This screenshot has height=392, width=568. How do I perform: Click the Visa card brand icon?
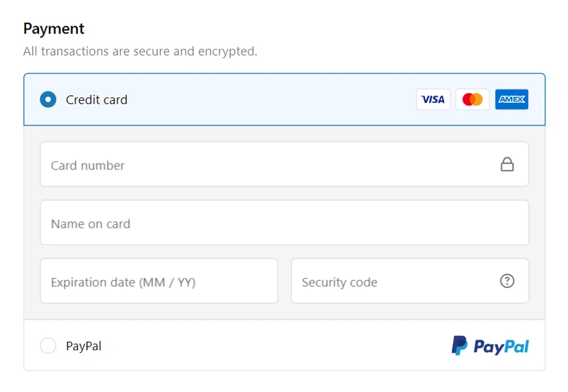(x=433, y=99)
